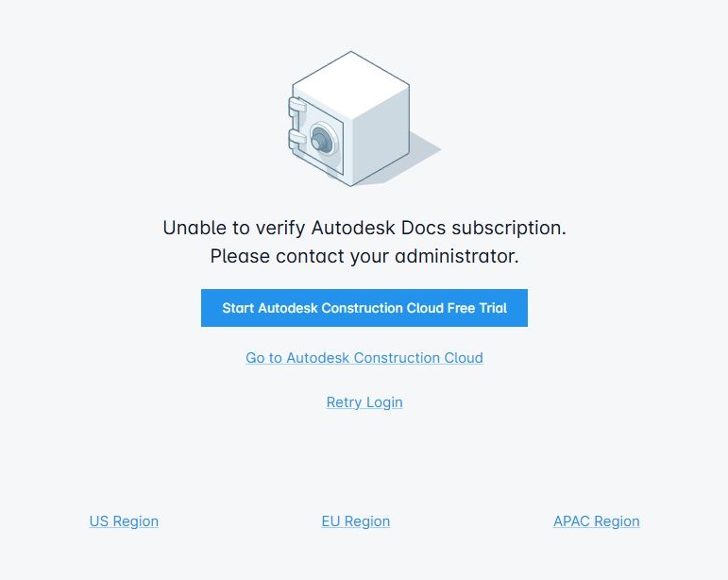Switch to the US Region

[124, 521]
